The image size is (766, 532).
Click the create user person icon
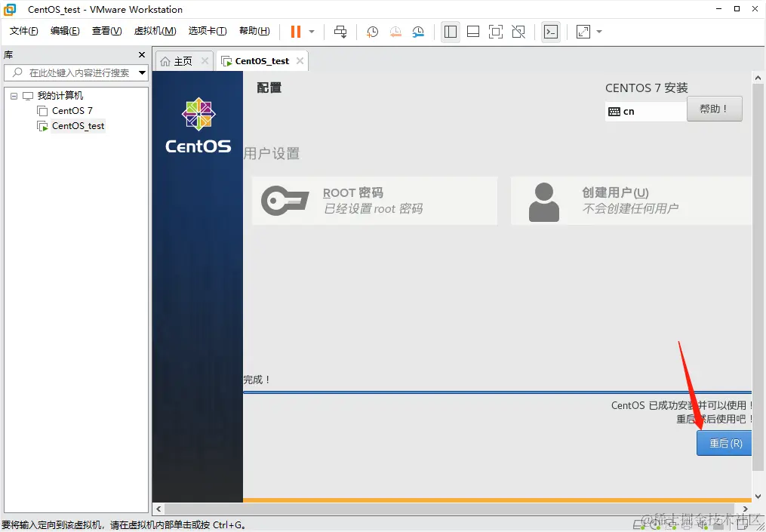[x=543, y=202]
